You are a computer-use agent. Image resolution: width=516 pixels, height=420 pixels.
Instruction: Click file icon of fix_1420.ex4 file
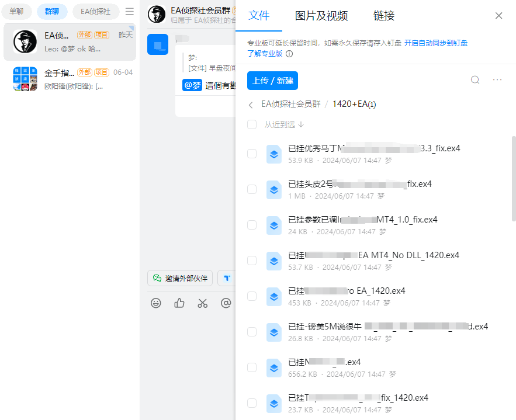[x=274, y=404]
